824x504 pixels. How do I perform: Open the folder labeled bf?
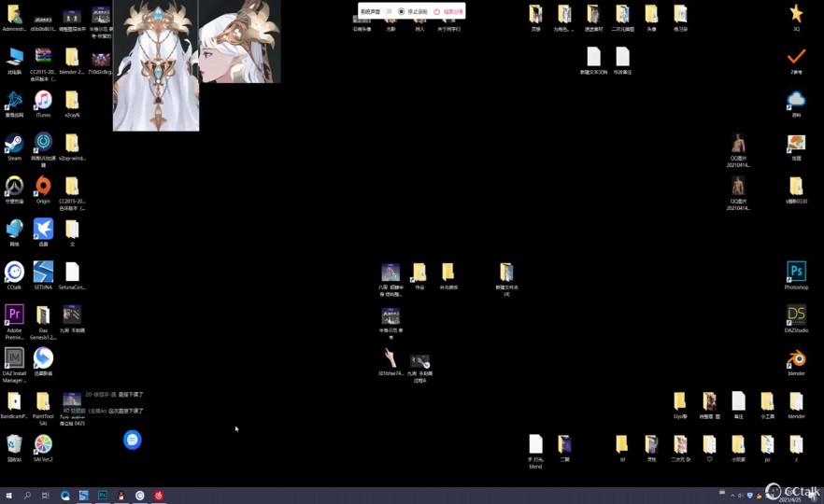pyautogui.click(x=622, y=448)
